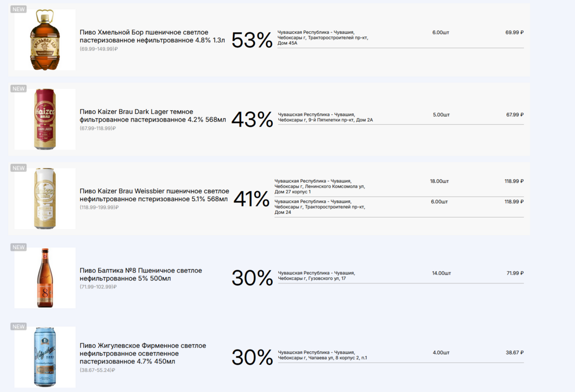
Task: Click the 38.67 ₽ price for Жигулевское
Action: (514, 352)
